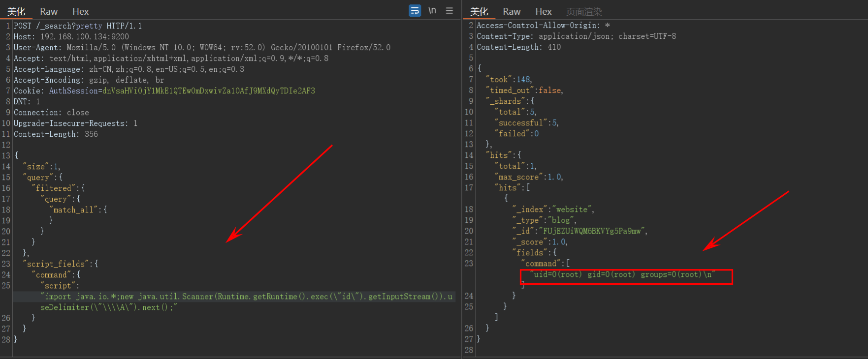
Task: Click the "filtered" key in request body
Action: (x=54, y=188)
